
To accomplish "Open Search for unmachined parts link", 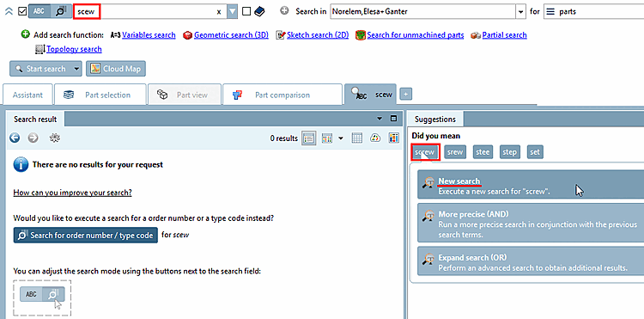I will click(x=416, y=35).
